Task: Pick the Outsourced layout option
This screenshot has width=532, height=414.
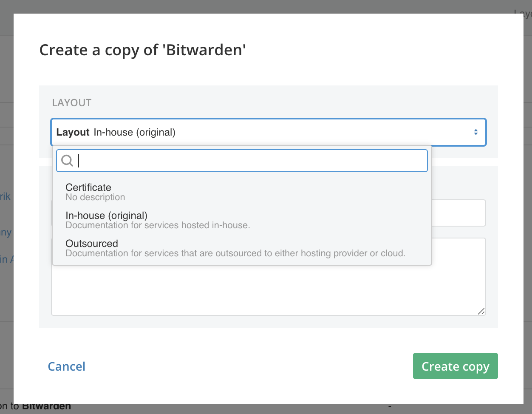Action: pyautogui.click(x=242, y=248)
